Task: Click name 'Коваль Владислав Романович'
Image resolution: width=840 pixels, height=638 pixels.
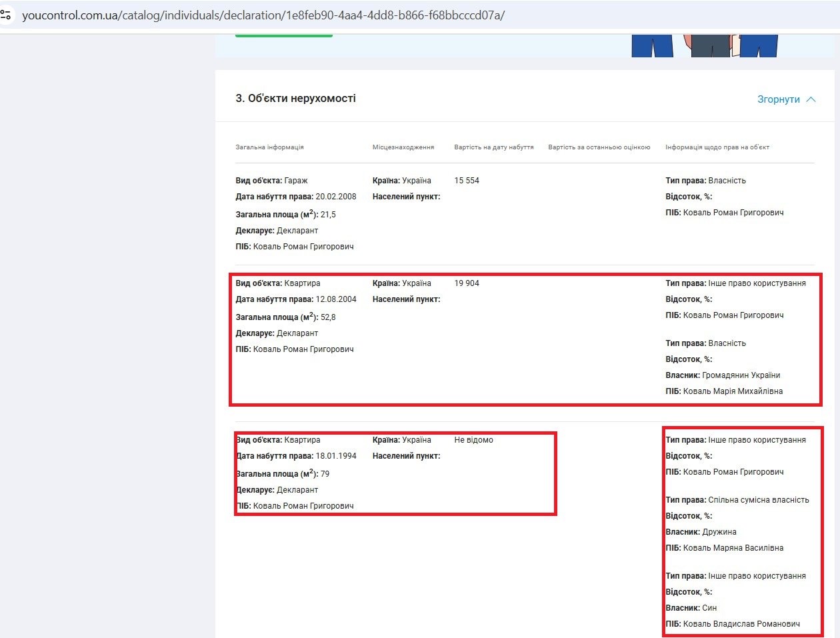Action: tap(741, 624)
